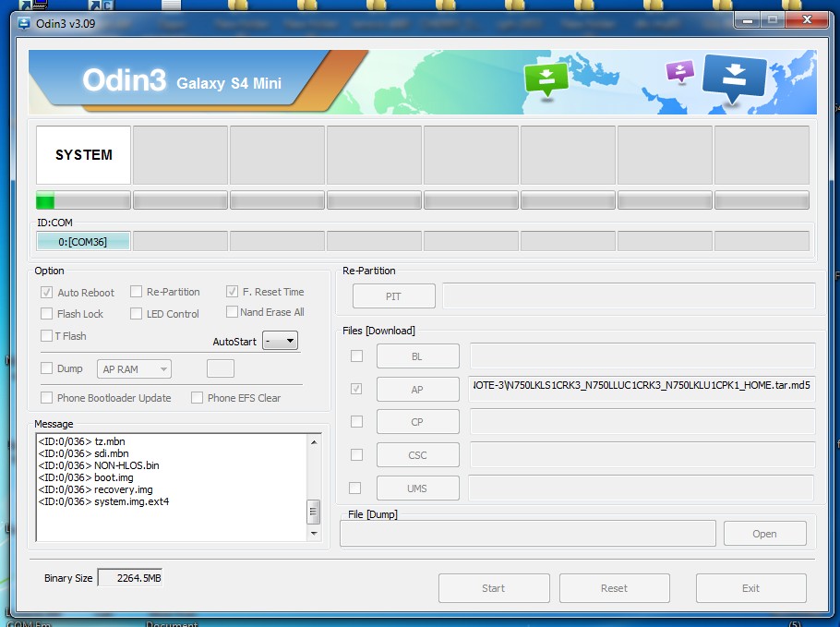Click the green download icon in banner
This screenshot has width=840, height=627.
pyautogui.click(x=546, y=79)
